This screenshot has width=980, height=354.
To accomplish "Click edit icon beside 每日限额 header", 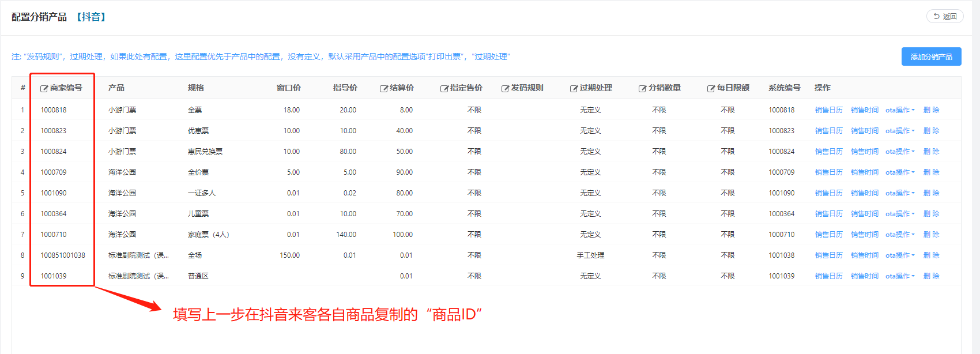I will (711, 88).
